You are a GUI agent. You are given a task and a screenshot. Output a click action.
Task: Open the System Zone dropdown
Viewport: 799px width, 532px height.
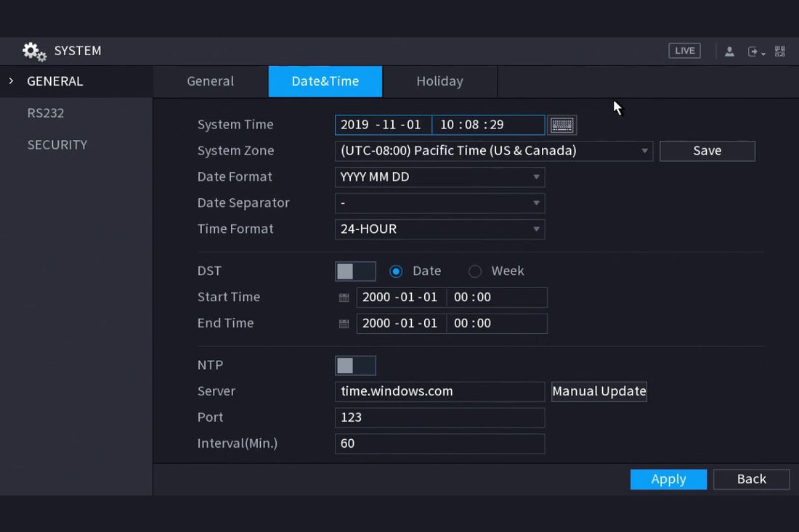click(x=644, y=150)
